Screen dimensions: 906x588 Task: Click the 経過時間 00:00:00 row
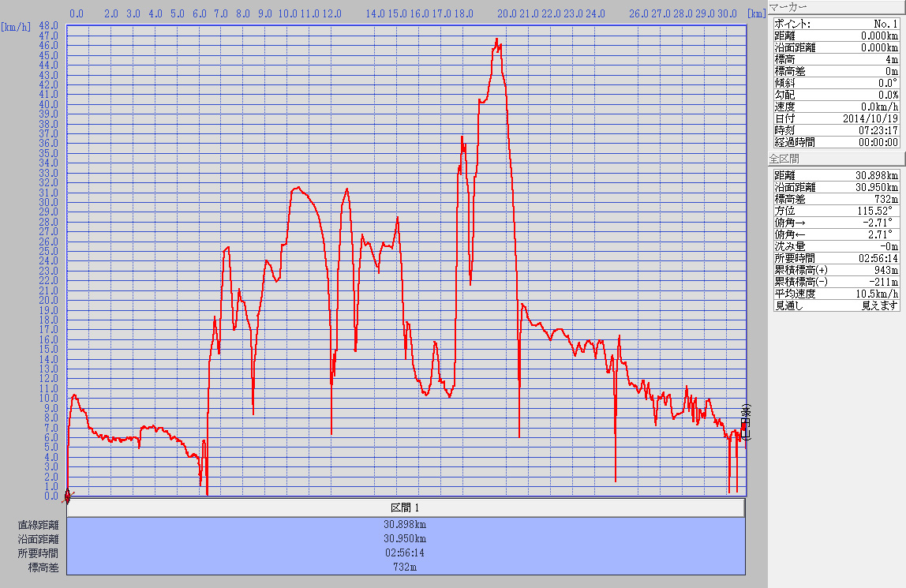[836, 142]
